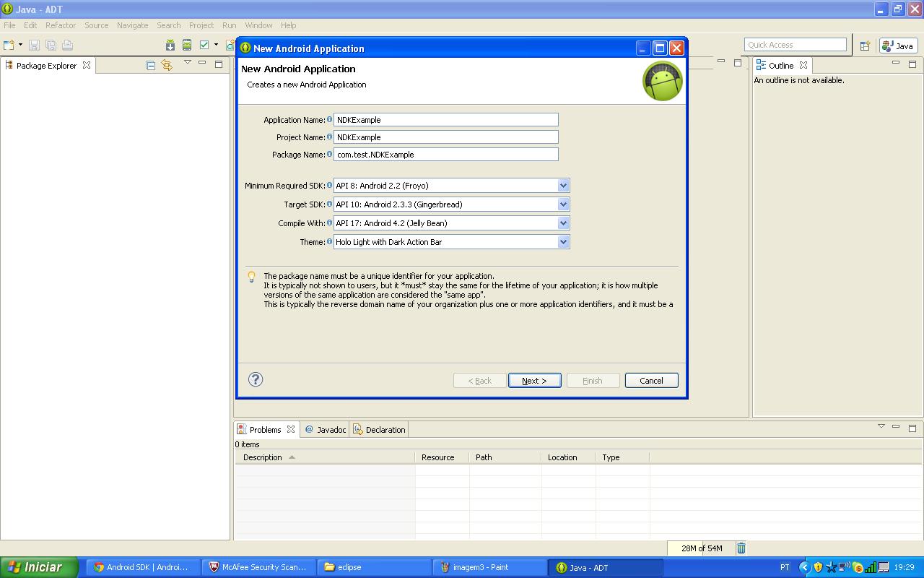The image size is (924, 578).
Task: Select the Problems tab
Action: click(x=265, y=430)
